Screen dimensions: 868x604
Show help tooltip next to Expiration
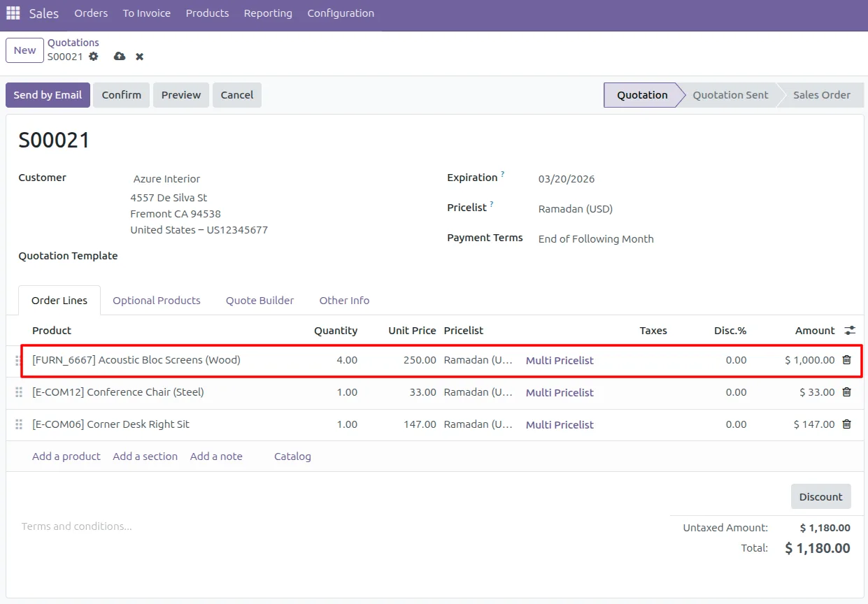tap(502, 174)
